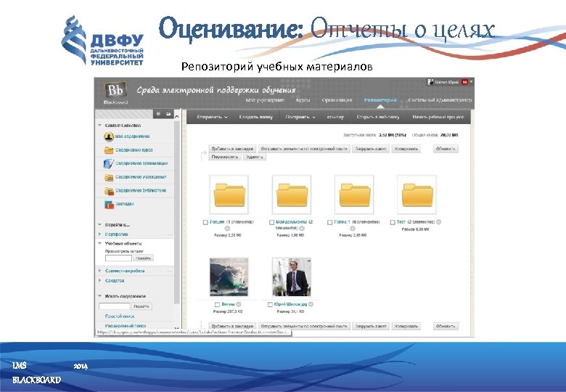Click the My Content user icon
Screen dimensions: 566x392
click(x=109, y=136)
